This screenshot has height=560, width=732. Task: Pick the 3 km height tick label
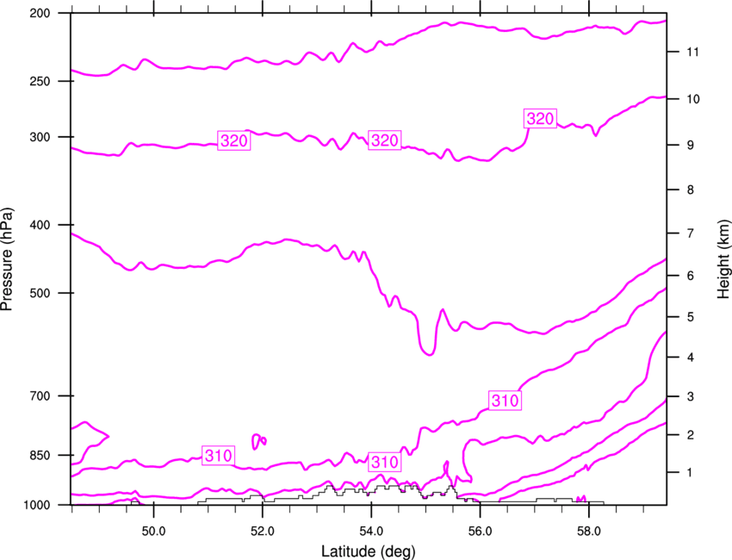coord(691,396)
